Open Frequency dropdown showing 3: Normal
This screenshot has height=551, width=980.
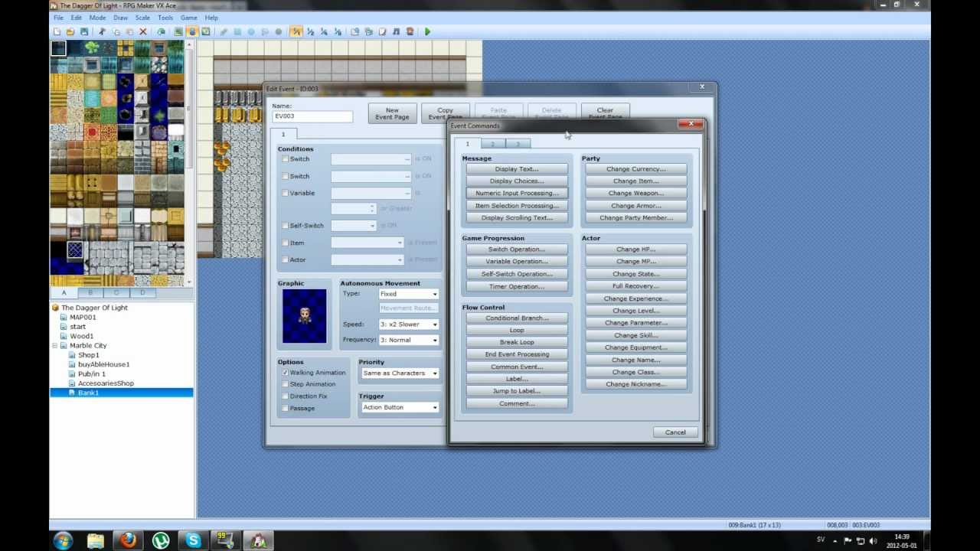[x=409, y=340]
